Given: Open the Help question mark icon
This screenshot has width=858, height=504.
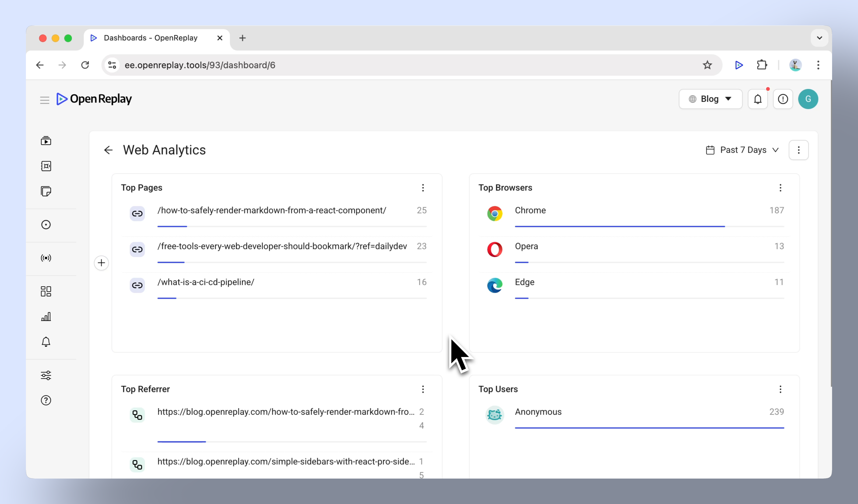Looking at the screenshot, I should click(x=46, y=400).
